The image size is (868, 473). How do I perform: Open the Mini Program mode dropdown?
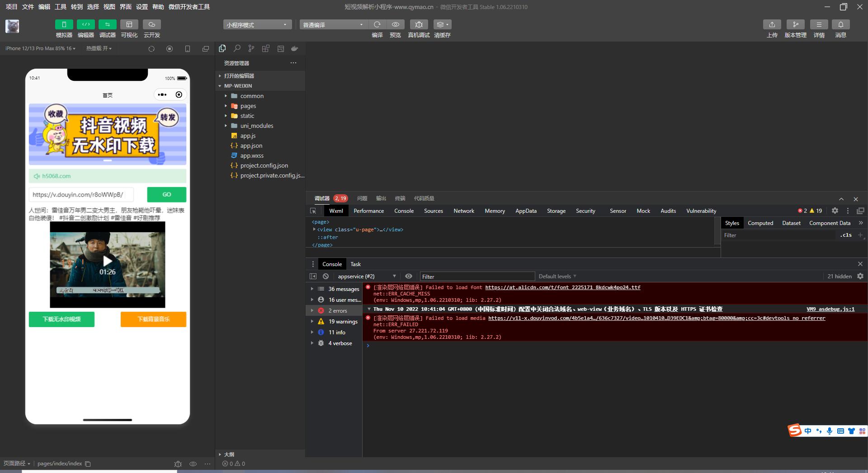pos(257,24)
